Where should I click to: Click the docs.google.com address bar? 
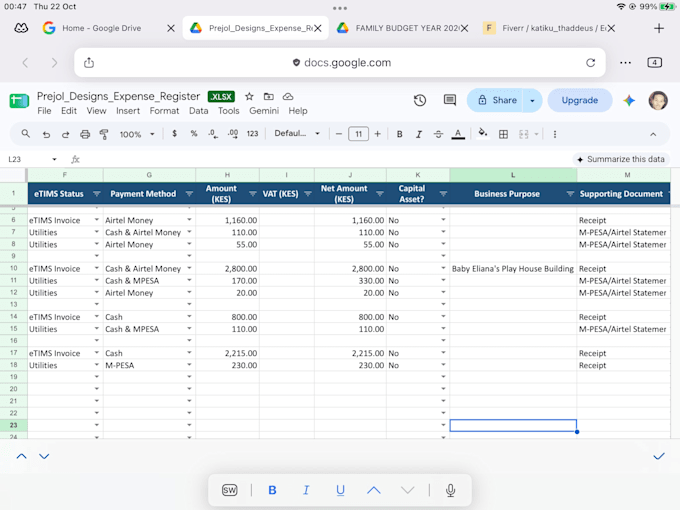(x=340, y=63)
